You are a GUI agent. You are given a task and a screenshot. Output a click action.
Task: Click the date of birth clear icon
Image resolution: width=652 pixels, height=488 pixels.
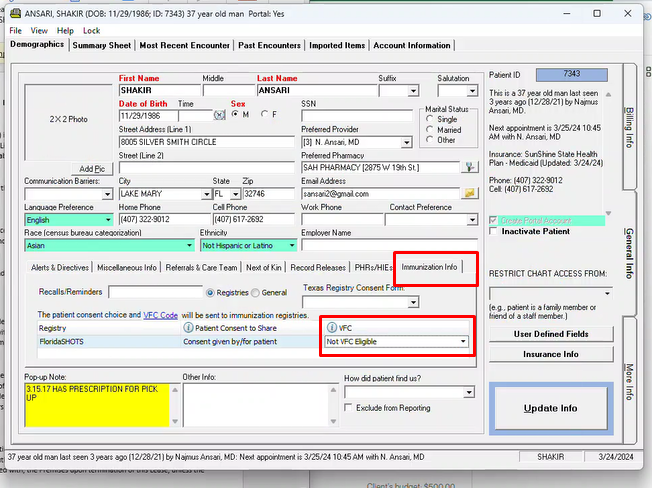point(221,115)
